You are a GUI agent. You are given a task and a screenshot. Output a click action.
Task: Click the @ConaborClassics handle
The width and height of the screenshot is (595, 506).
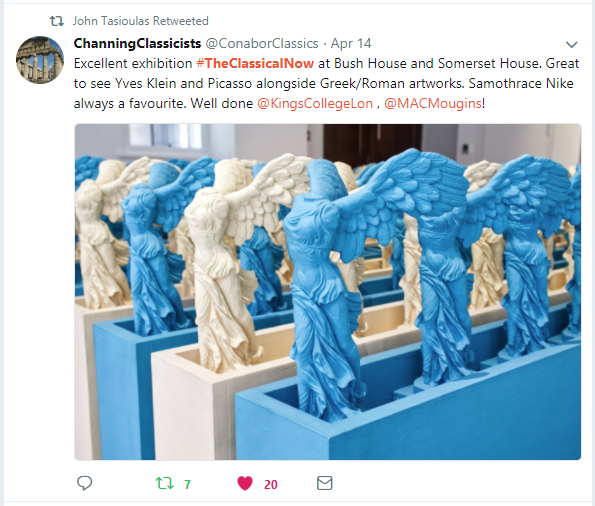(x=262, y=43)
